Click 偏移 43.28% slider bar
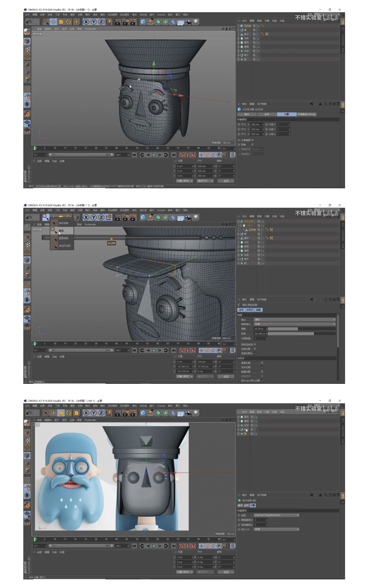370x588 pixels. pyautogui.click(x=301, y=329)
